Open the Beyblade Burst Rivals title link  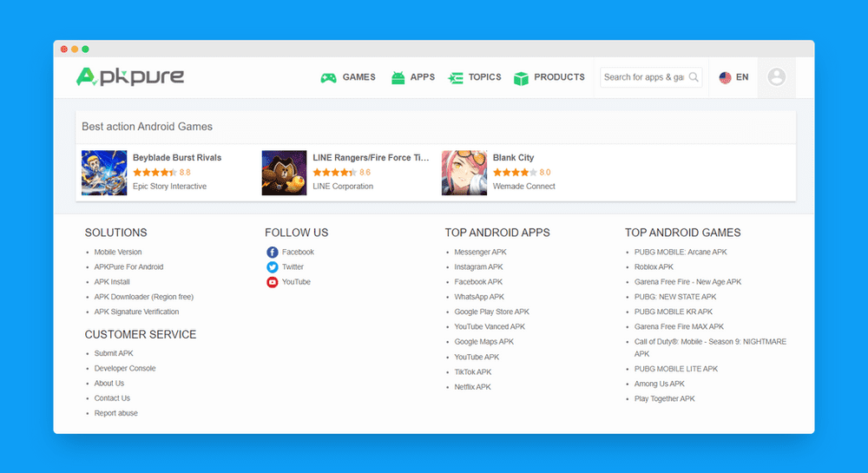176,158
